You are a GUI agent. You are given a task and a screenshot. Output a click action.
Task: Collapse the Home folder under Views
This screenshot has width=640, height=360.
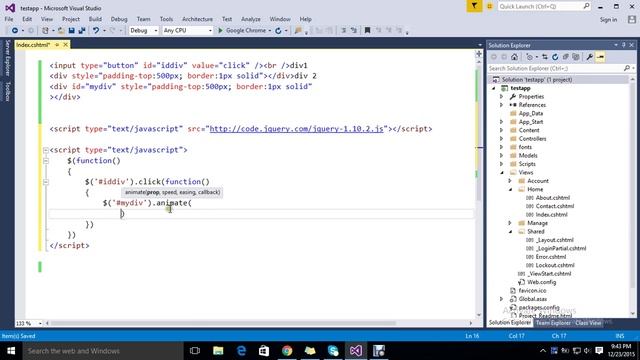(510, 189)
